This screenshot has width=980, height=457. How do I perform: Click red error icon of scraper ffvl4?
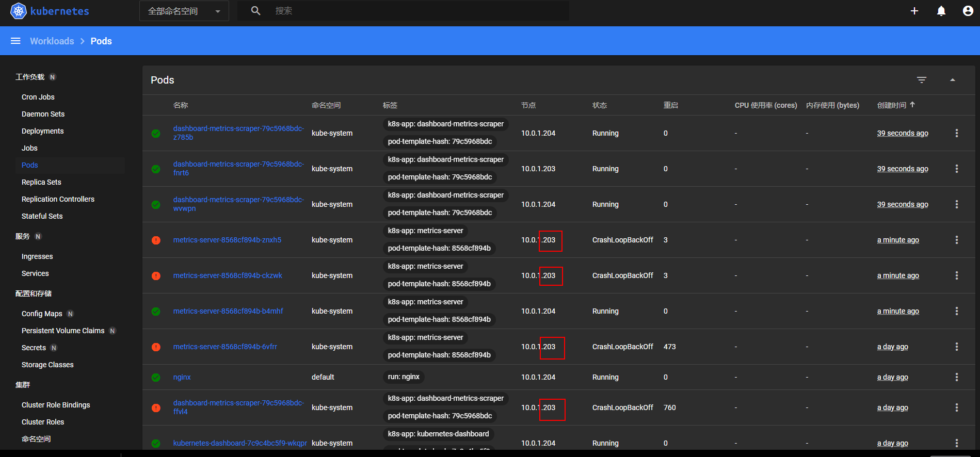pyautogui.click(x=156, y=408)
